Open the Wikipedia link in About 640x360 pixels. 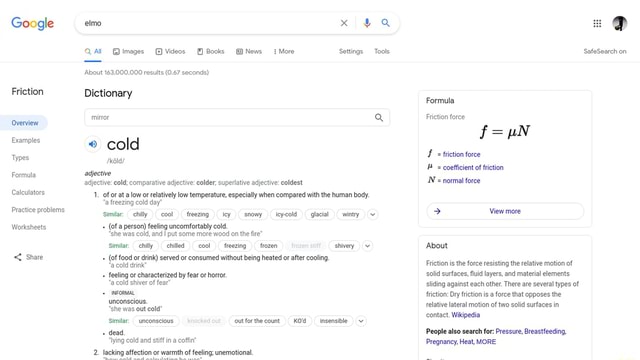466,315
